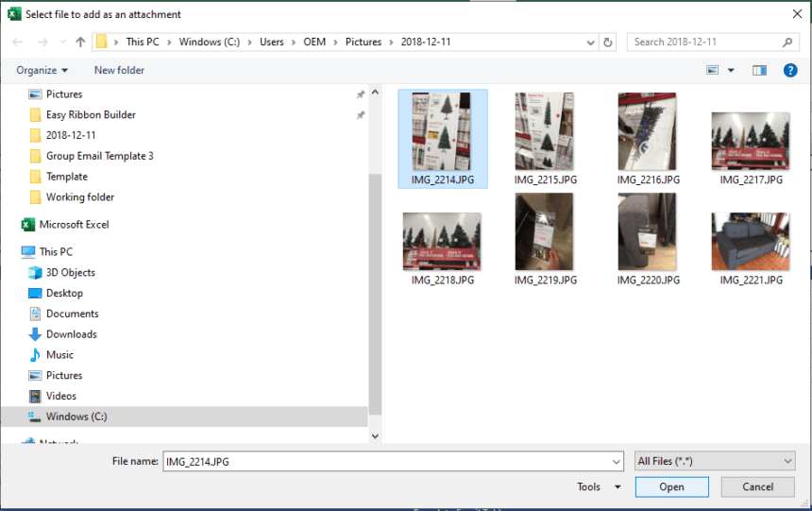Viewport: 812px width, 511px height.
Task: Open the Template folder in sidebar
Action: (x=66, y=177)
